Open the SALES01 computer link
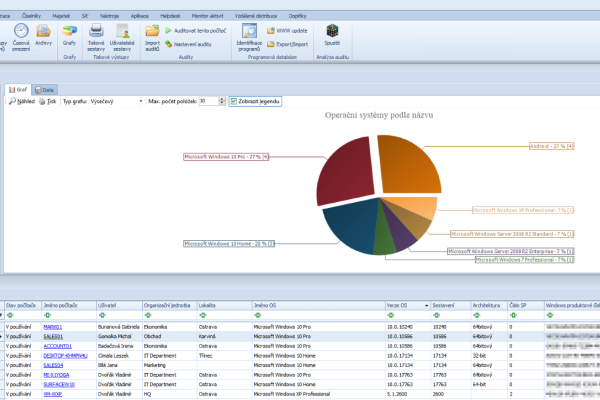600x400 pixels. (53, 336)
